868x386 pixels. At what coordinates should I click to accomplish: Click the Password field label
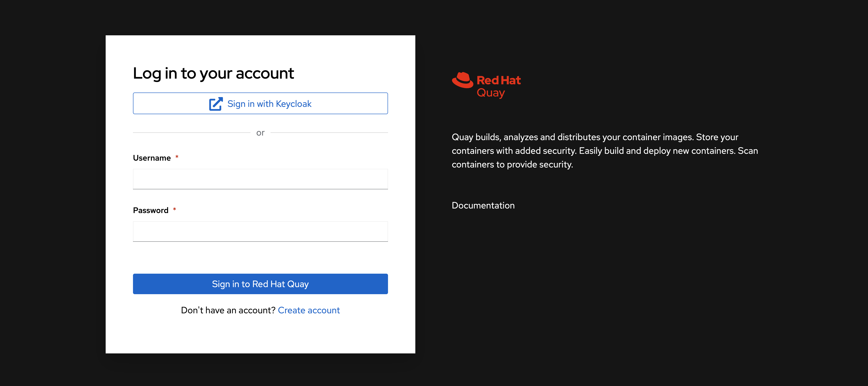(x=151, y=210)
